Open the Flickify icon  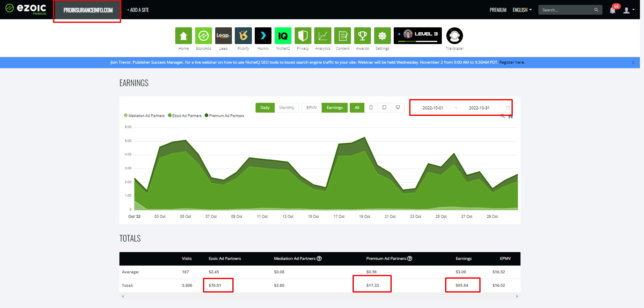point(243,36)
